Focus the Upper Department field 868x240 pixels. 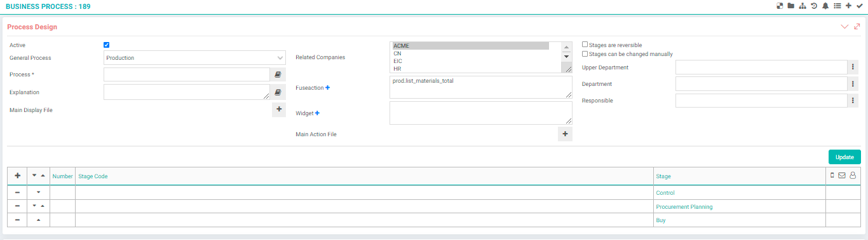tap(762, 67)
